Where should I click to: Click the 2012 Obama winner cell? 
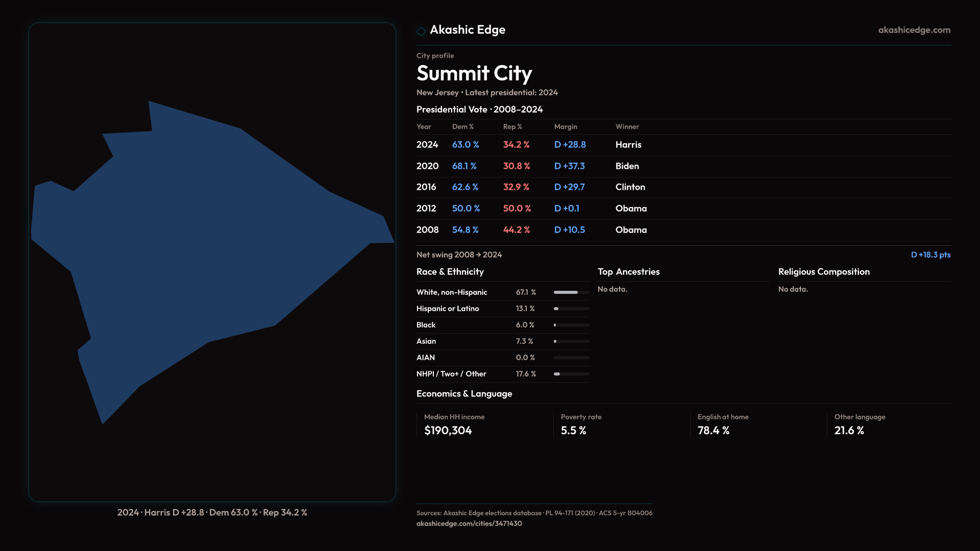(631, 209)
